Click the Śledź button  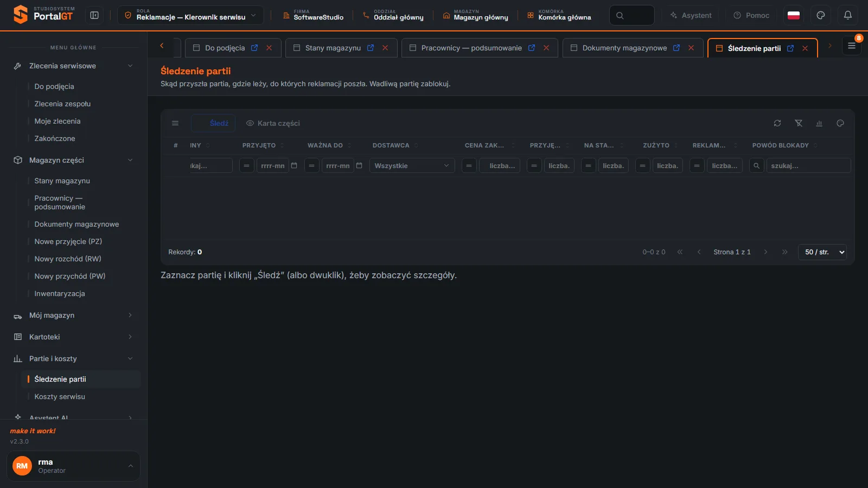[213, 123]
